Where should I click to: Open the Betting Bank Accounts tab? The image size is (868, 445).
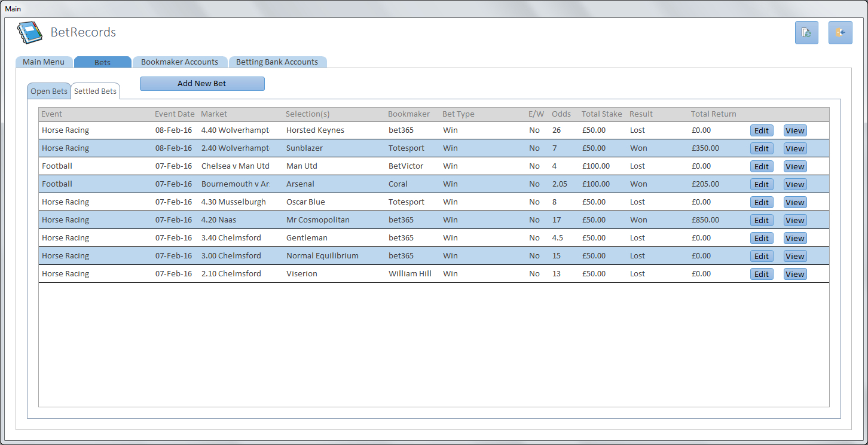277,62
